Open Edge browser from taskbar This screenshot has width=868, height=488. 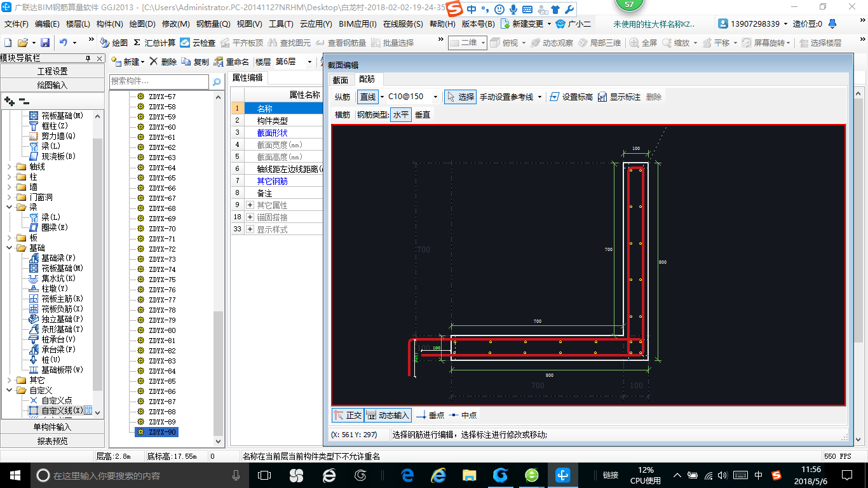(x=407, y=475)
